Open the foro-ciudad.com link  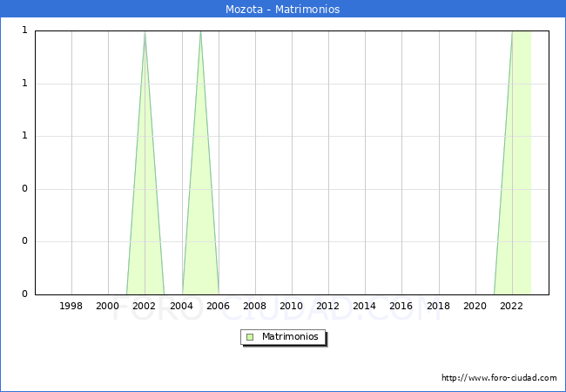pos(499,378)
